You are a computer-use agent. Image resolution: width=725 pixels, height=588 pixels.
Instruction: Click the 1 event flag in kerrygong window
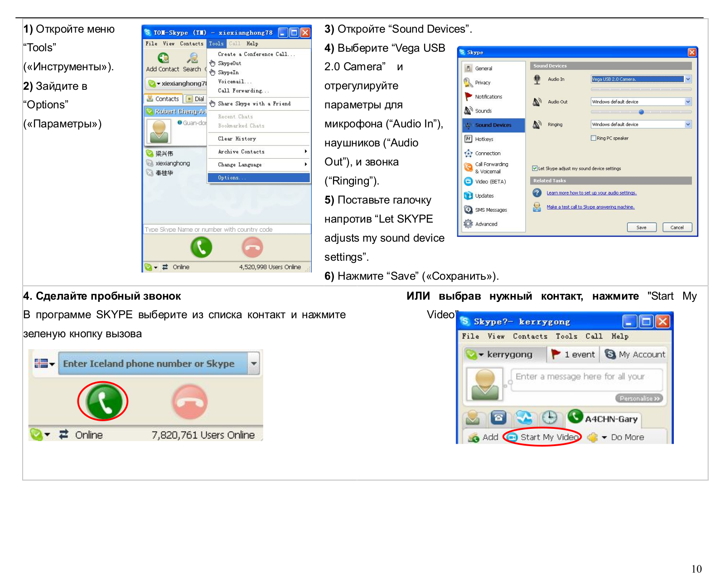tap(573, 355)
